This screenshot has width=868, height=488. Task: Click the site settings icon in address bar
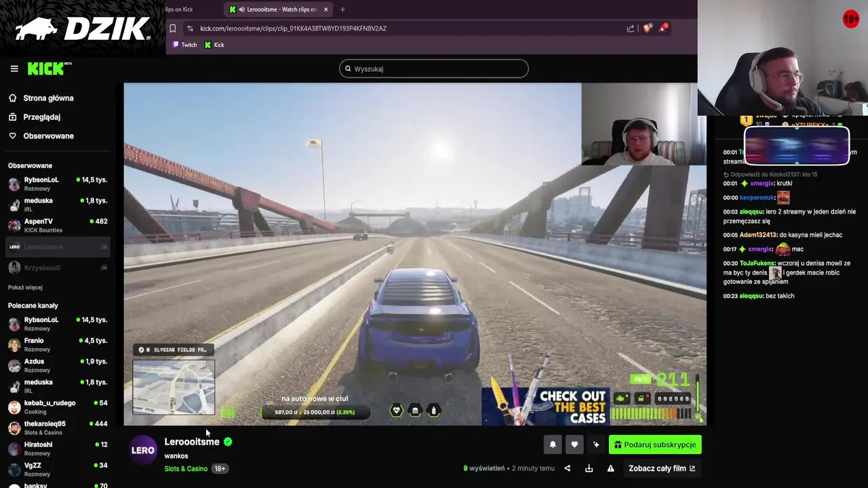[190, 28]
